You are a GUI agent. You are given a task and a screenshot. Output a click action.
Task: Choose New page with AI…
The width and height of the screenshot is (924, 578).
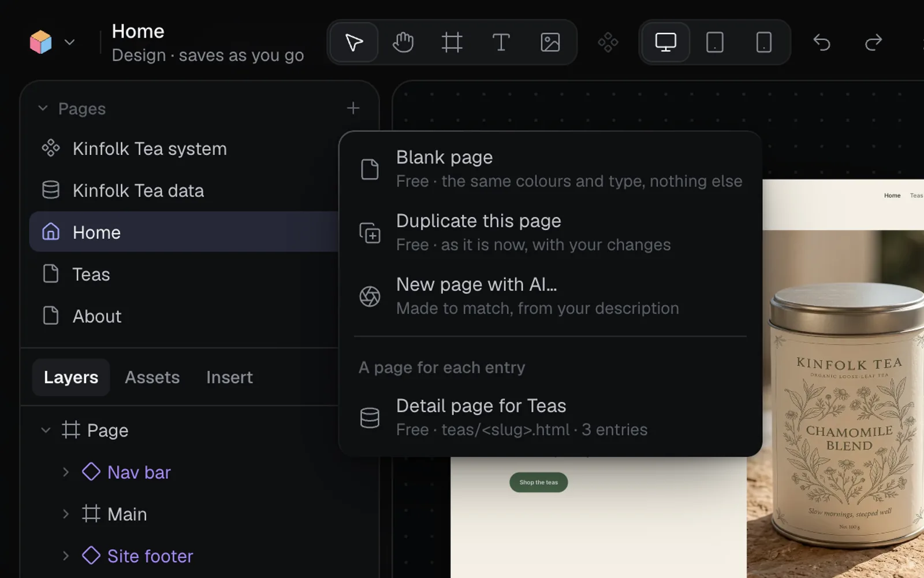coord(550,296)
